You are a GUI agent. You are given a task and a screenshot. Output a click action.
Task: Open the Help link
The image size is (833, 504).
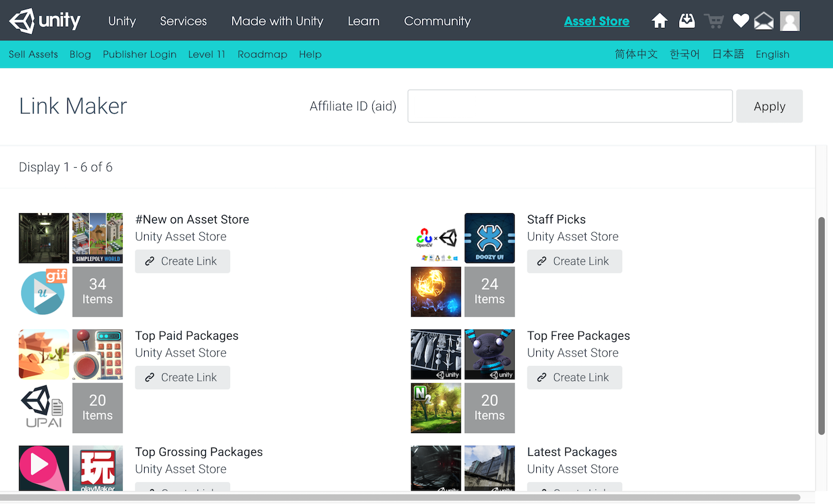[310, 54]
